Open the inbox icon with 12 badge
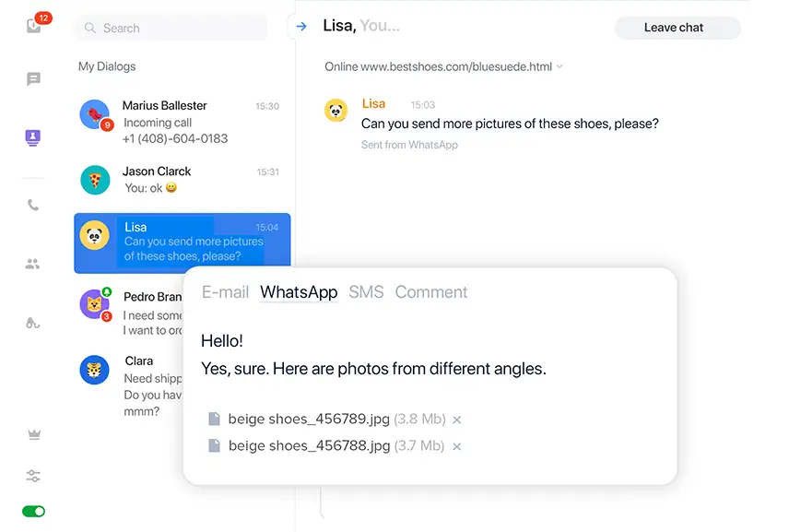The height and width of the screenshot is (532, 789). coord(34,26)
